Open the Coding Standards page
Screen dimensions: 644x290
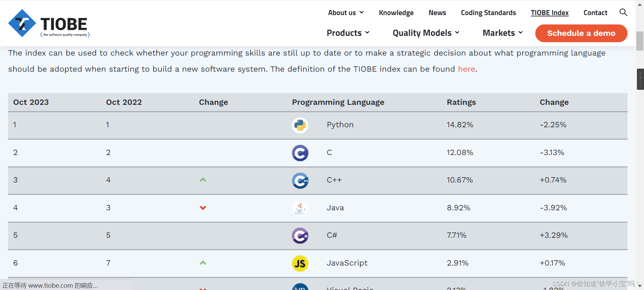coord(488,13)
